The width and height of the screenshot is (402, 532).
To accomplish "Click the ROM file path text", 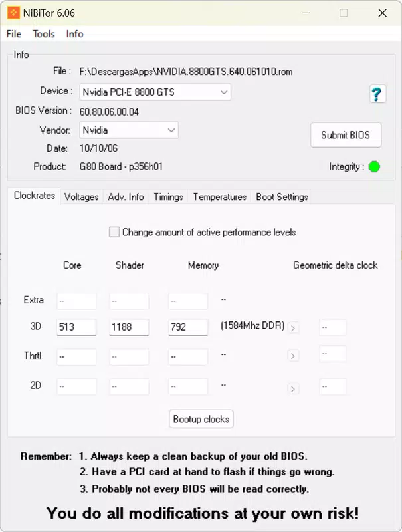I will 186,72.
